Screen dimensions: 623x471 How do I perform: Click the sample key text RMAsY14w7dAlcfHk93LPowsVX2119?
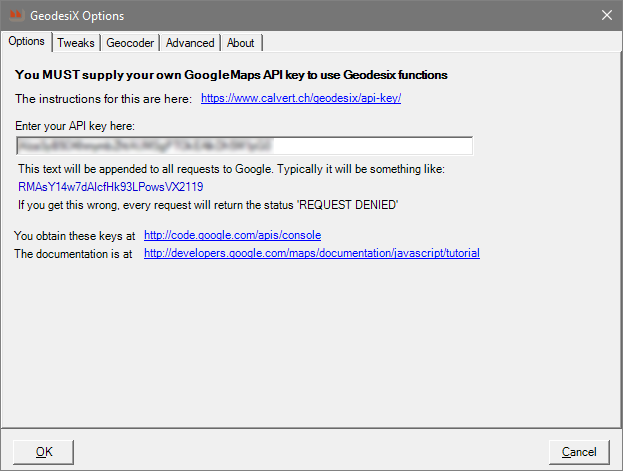coord(110,187)
